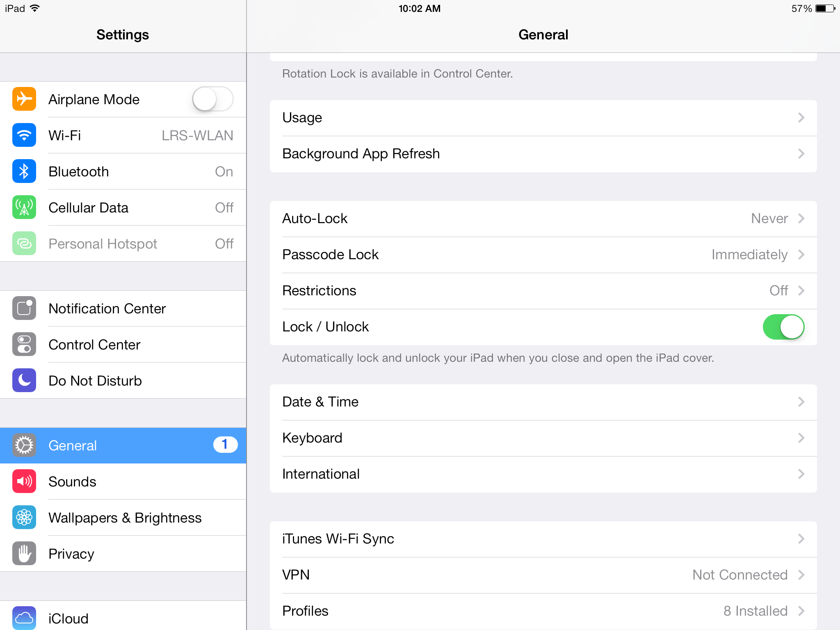Tap the Notification Center icon
The width and height of the screenshot is (840, 630).
pos(24,308)
